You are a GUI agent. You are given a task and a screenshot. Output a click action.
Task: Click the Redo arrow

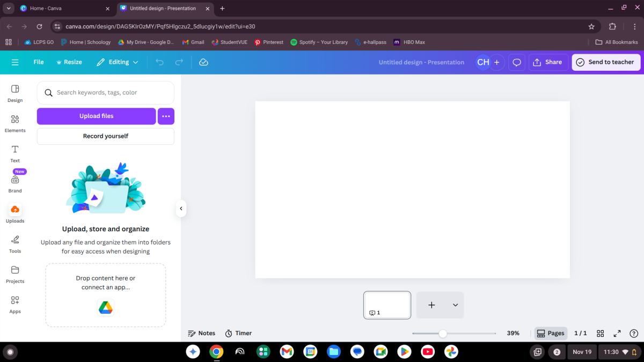(x=179, y=62)
